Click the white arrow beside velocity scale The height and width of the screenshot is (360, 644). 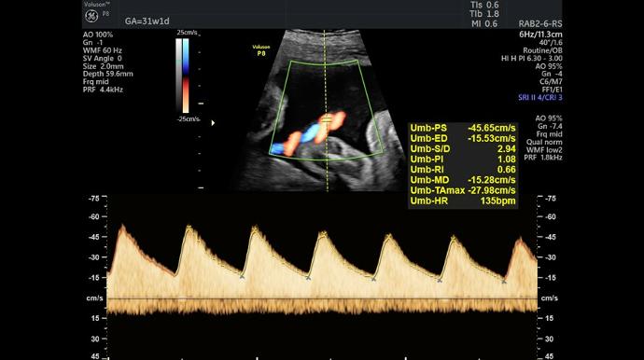click(x=213, y=123)
